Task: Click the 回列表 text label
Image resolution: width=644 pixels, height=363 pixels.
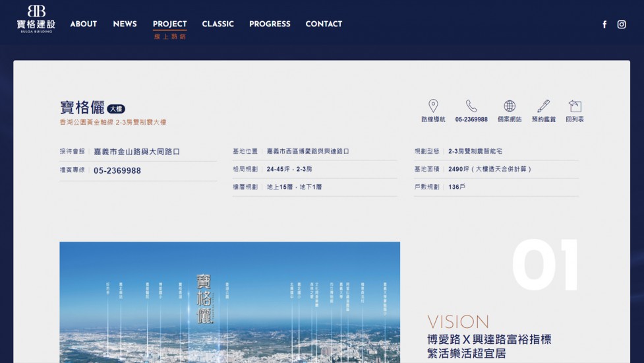Action: [575, 119]
